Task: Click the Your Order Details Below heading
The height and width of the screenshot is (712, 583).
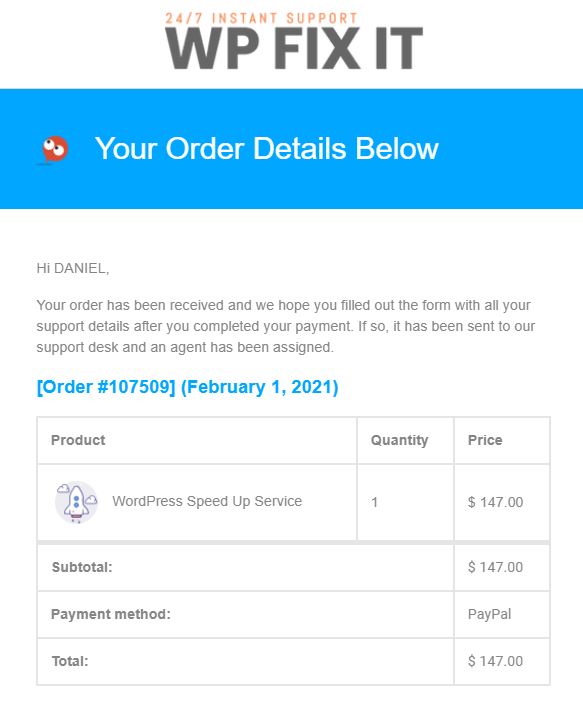Action: coord(267,148)
